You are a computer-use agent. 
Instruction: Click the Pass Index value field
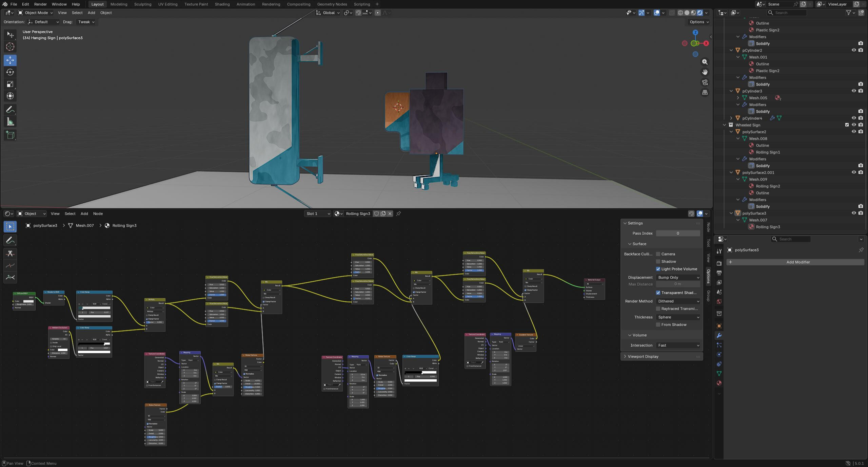tap(678, 233)
